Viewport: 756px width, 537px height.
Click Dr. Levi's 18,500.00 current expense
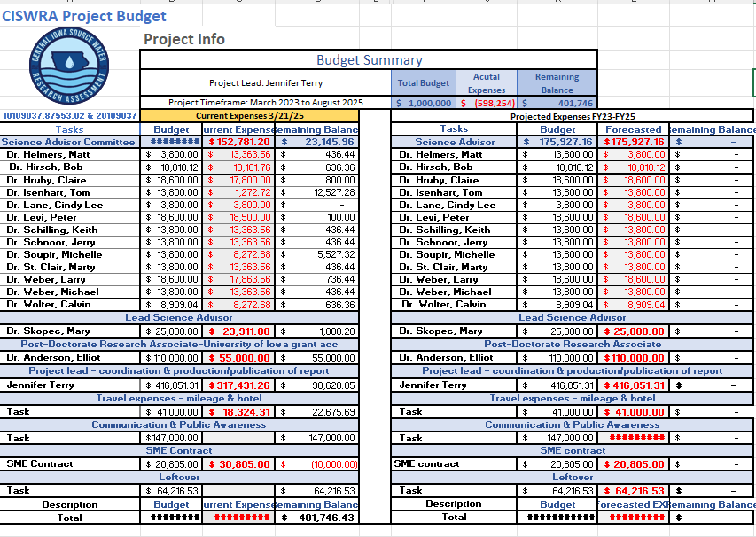238,217
